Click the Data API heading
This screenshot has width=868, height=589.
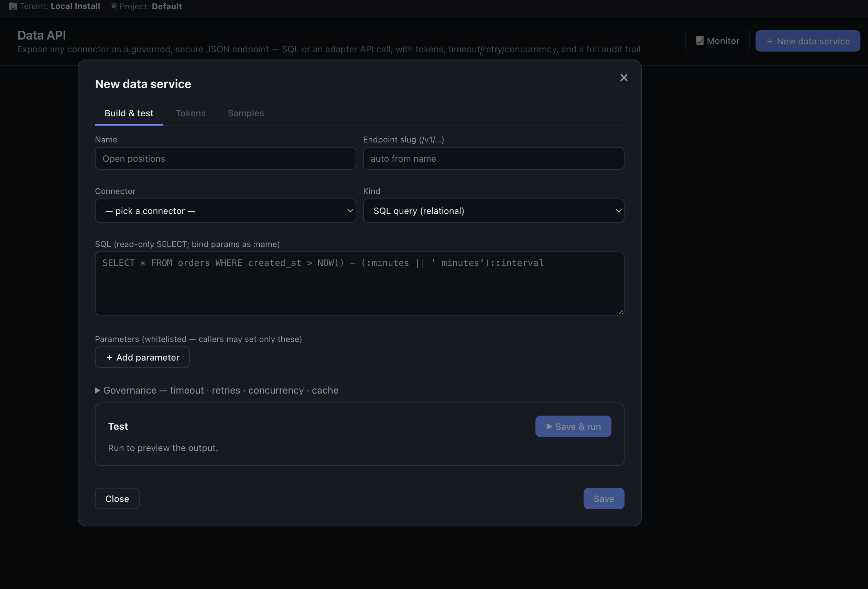[x=42, y=35]
